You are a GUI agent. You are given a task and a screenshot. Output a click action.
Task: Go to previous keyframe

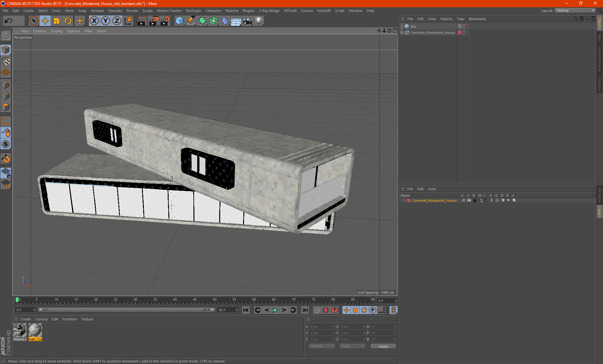(x=258, y=310)
